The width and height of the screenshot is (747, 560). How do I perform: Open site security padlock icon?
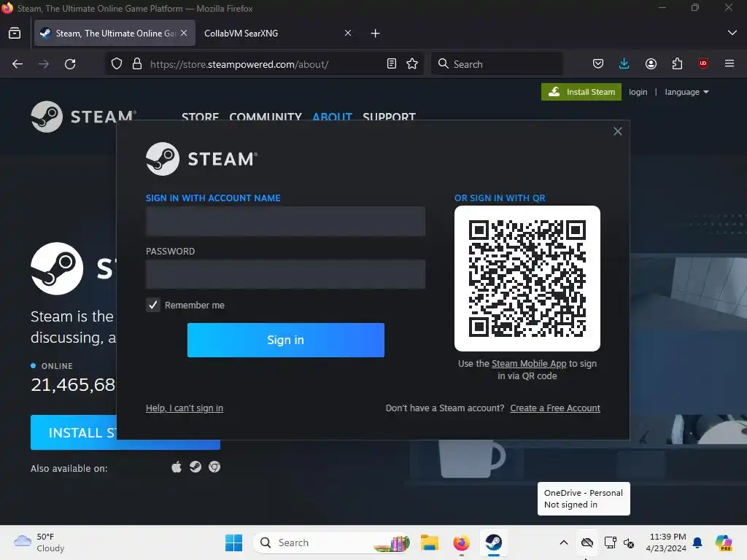[x=137, y=64]
